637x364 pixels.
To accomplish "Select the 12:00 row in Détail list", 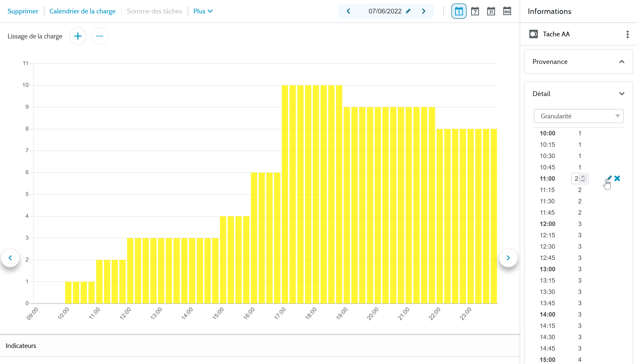I will tap(578, 224).
